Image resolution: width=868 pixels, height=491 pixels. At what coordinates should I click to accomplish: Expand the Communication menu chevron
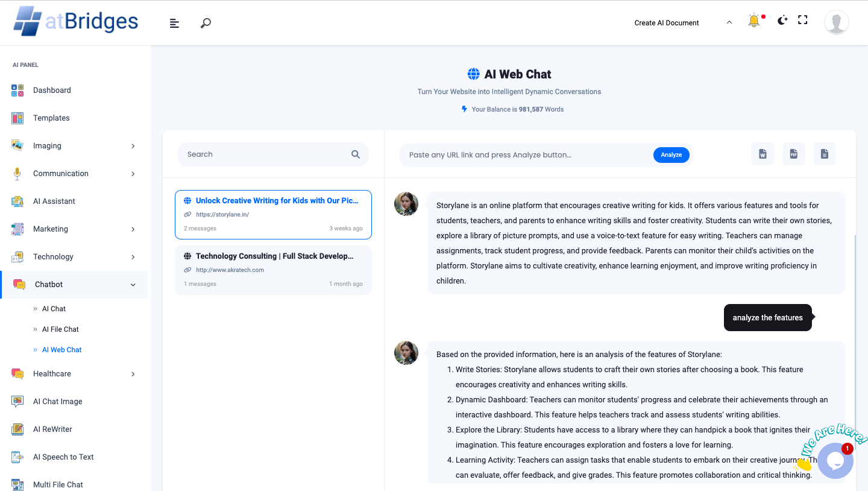(x=133, y=174)
